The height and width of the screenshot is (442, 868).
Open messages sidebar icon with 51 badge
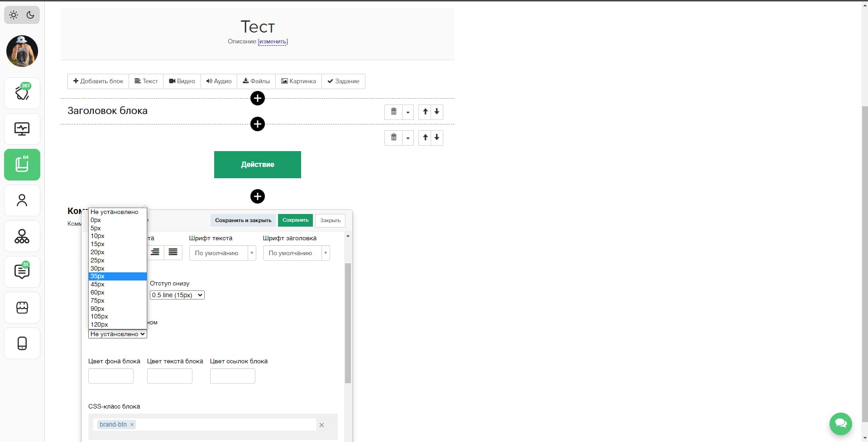tap(22, 272)
